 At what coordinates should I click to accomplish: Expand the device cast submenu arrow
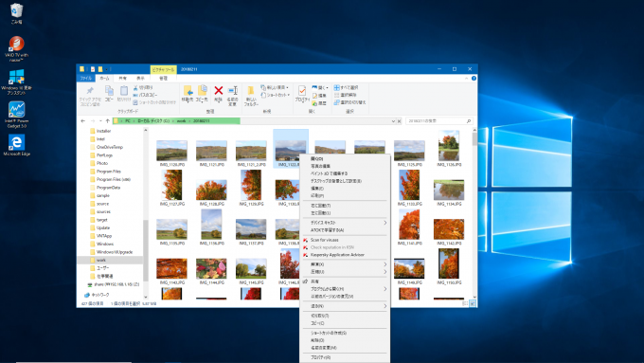pos(385,223)
